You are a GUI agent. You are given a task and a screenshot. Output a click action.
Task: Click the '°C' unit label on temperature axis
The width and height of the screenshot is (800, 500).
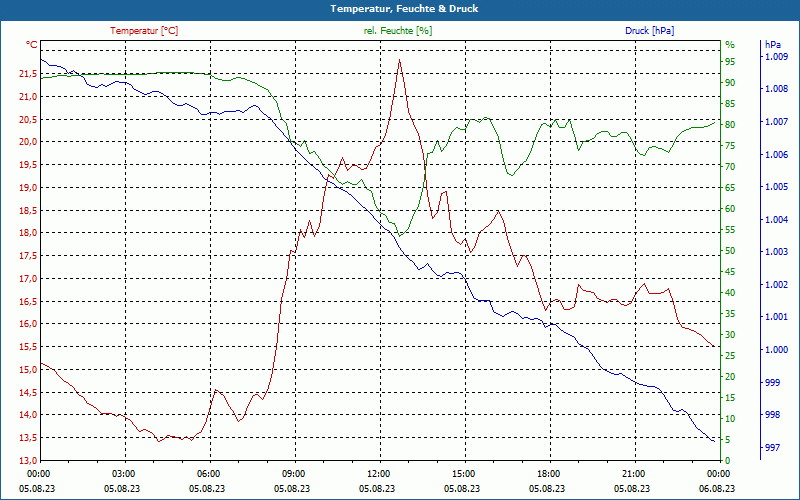pyautogui.click(x=32, y=45)
